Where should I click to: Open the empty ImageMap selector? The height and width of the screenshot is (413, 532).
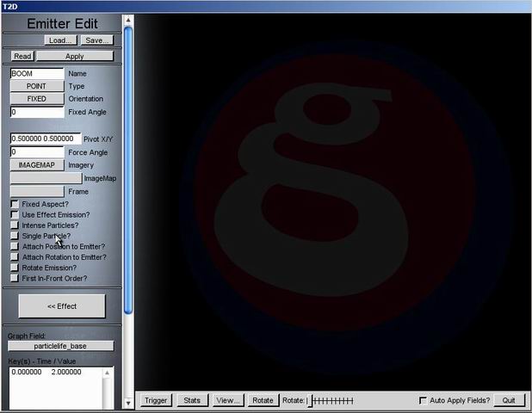tap(46, 178)
